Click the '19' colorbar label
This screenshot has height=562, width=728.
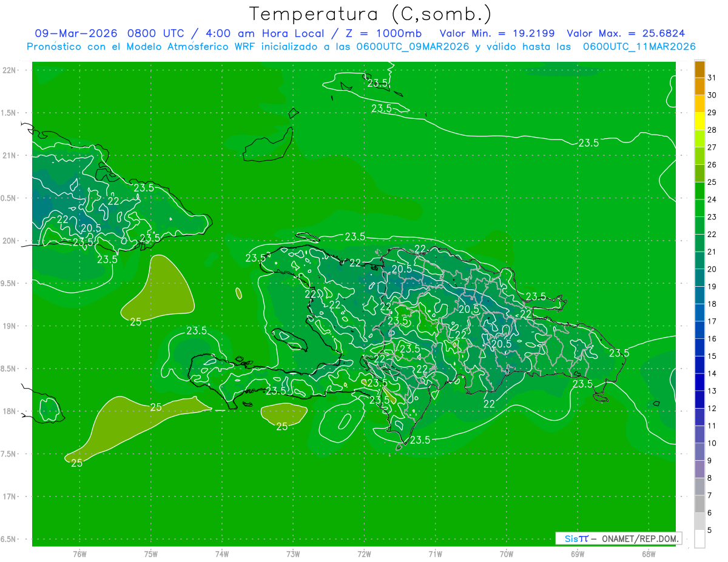[712, 286]
